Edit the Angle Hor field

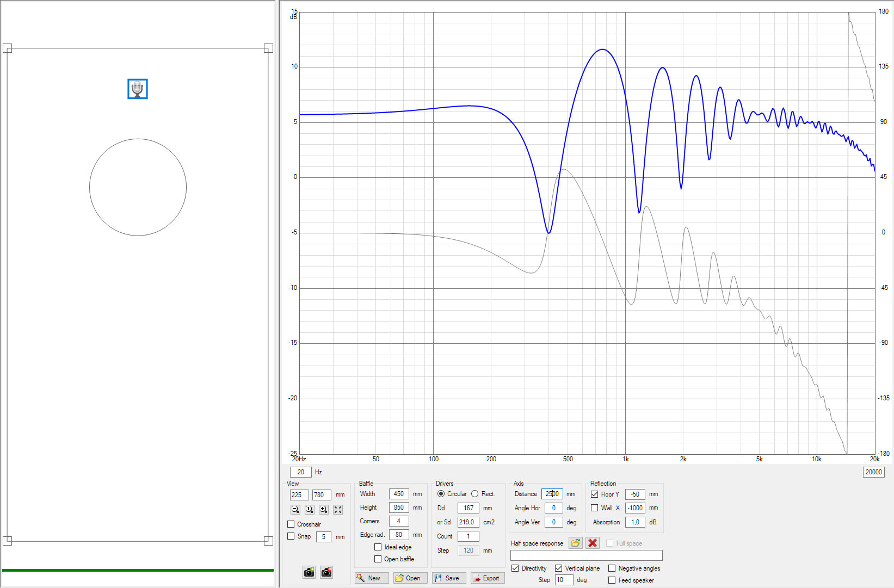tap(554, 508)
